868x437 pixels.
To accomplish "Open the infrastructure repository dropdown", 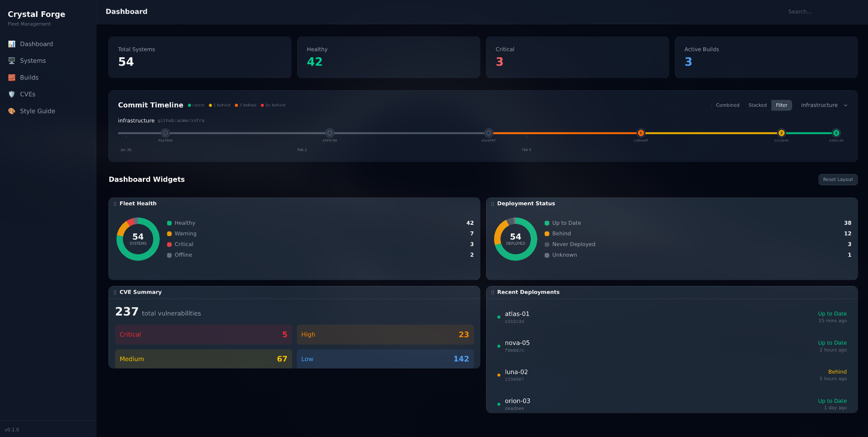I will tap(819, 105).
